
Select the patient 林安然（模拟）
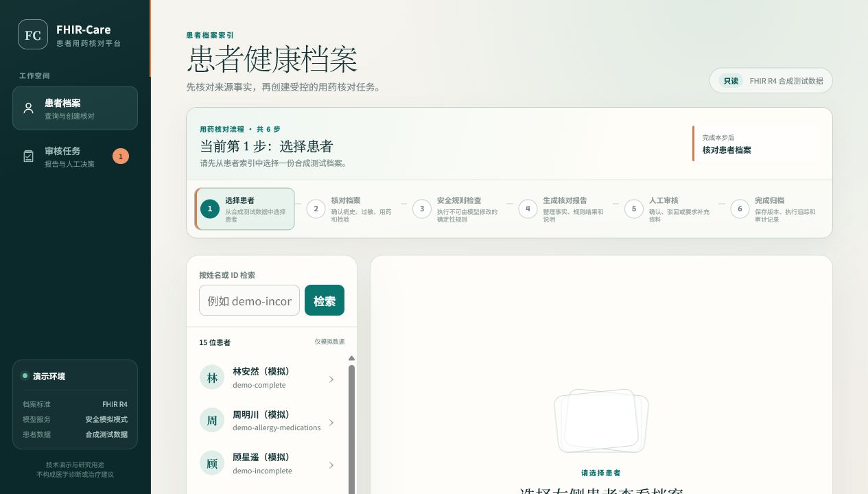click(268, 378)
